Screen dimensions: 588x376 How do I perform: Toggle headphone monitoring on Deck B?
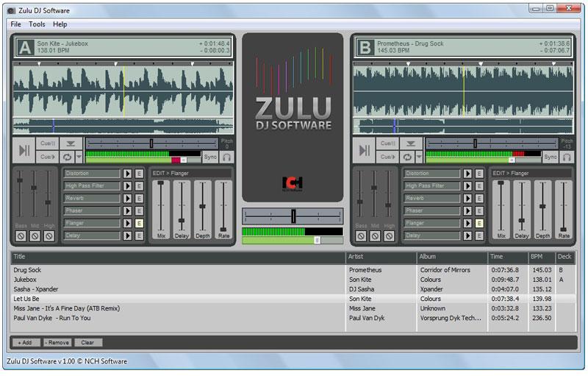[567, 157]
